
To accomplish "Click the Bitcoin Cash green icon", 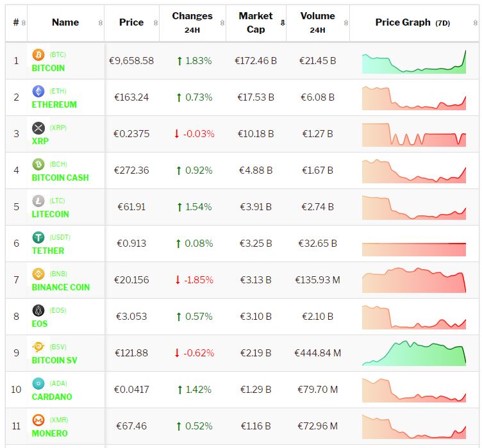I will click(38, 165).
